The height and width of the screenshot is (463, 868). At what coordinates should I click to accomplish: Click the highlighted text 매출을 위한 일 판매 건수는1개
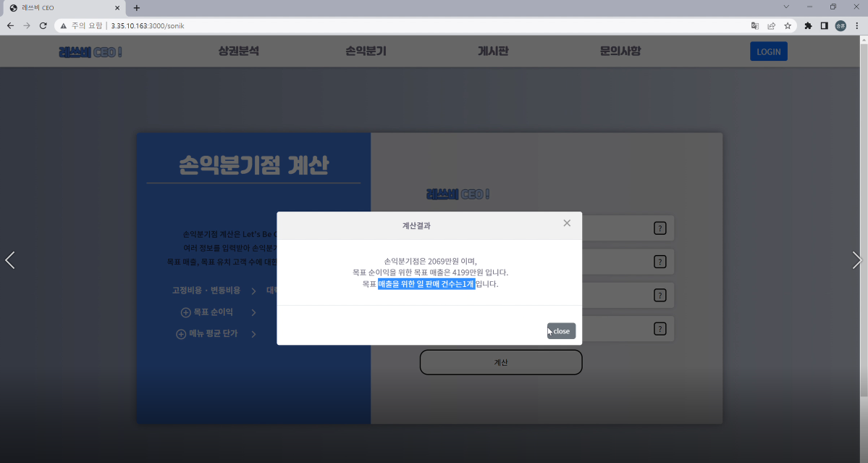[426, 284]
